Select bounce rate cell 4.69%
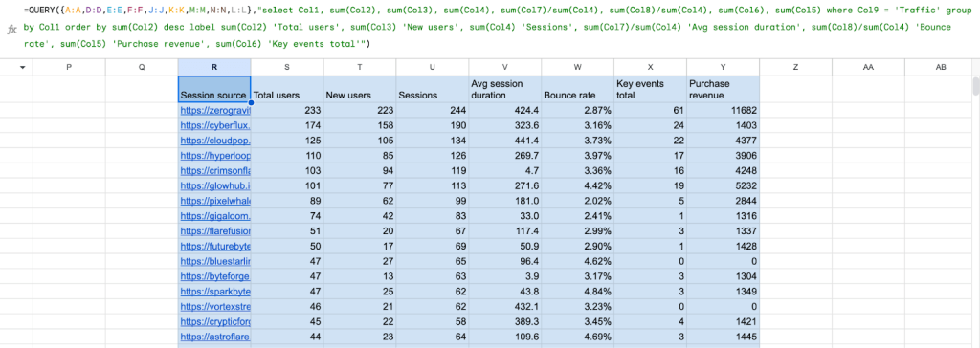The image size is (980, 348). pos(577,337)
